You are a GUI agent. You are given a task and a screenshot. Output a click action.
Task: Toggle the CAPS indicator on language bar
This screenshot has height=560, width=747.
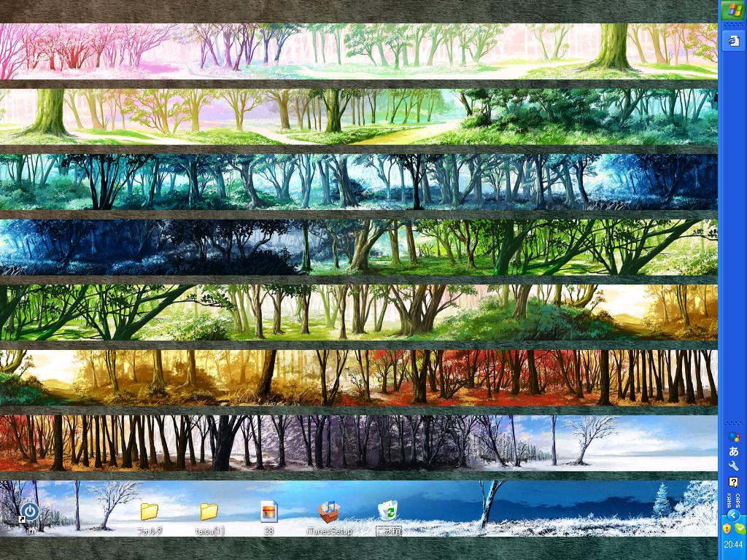tap(738, 500)
